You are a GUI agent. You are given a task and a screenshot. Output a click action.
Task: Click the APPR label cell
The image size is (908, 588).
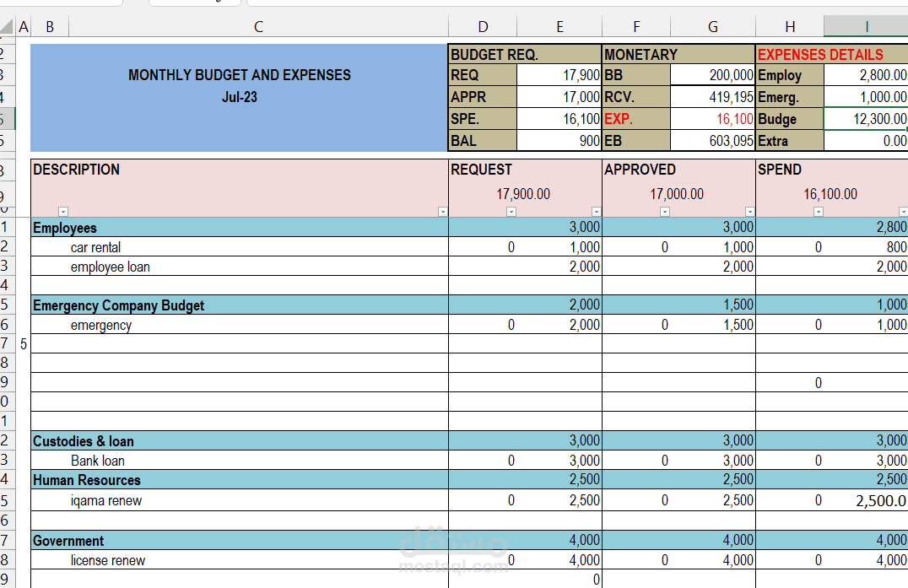click(483, 97)
